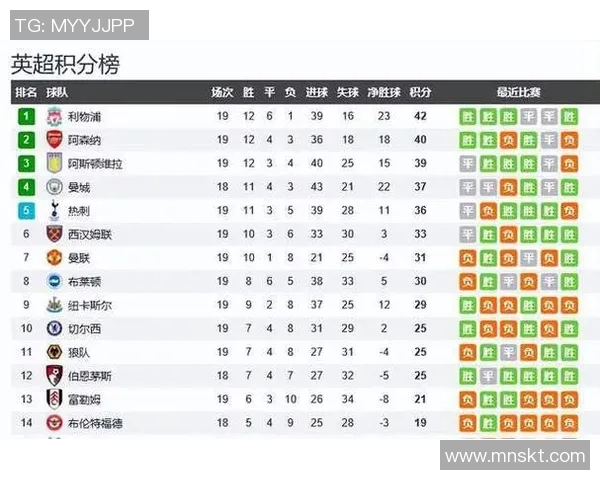Click the Arsenal club crest icon

click(x=53, y=140)
